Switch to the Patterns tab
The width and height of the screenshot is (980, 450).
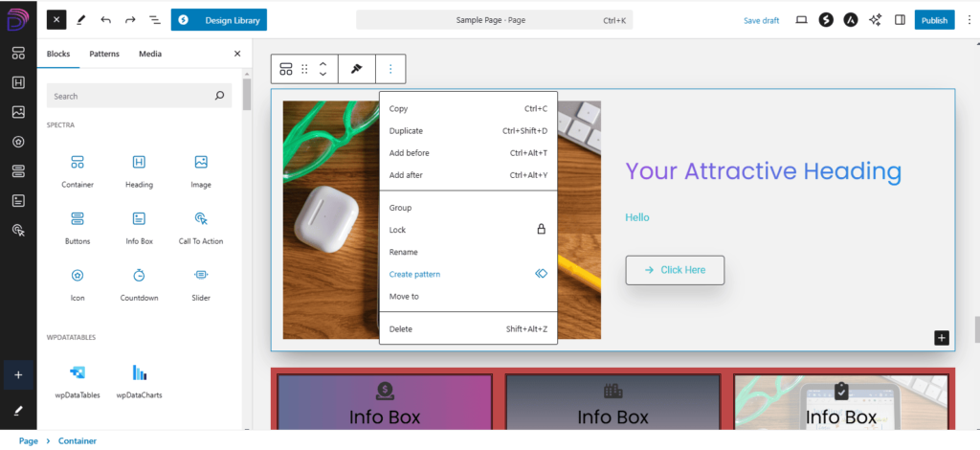(x=104, y=55)
